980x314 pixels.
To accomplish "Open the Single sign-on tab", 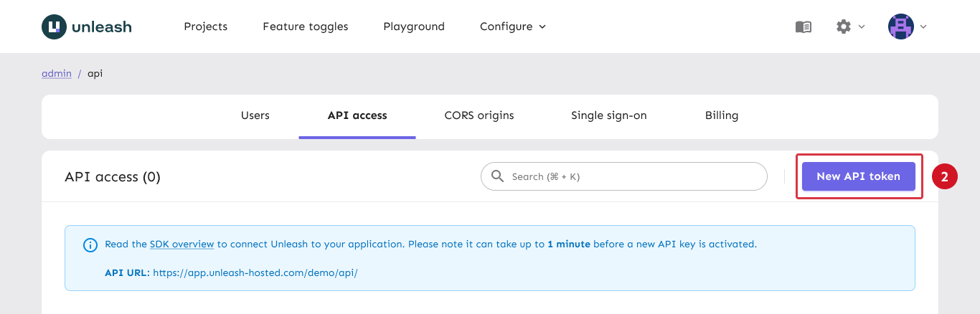I will click(x=609, y=115).
